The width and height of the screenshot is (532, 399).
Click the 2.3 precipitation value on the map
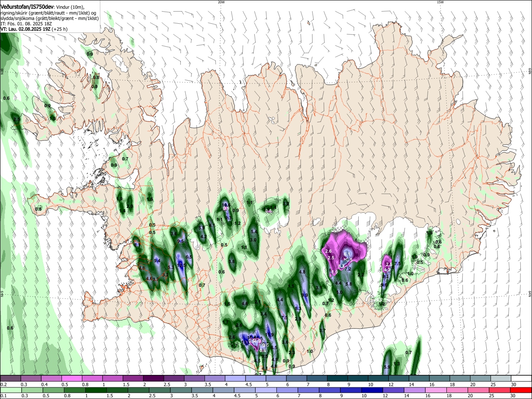pos(291,352)
